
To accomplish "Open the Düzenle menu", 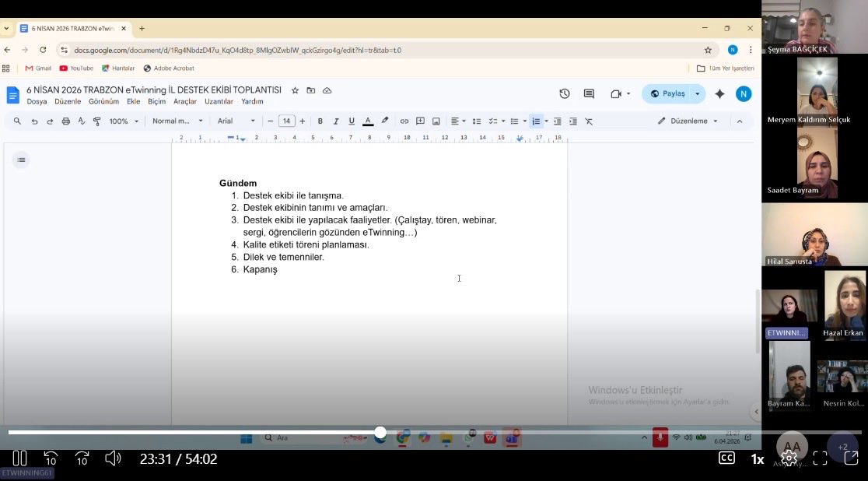I will point(68,101).
